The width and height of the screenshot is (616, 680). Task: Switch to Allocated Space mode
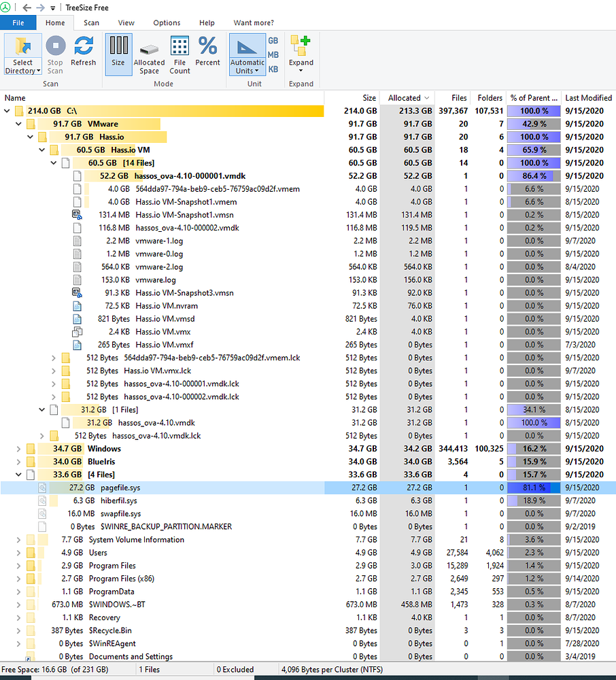coord(149,49)
